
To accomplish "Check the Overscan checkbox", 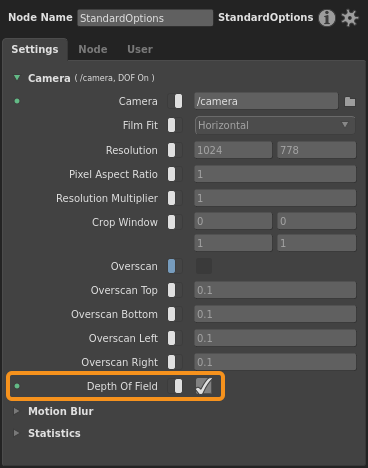I will click(204, 266).
